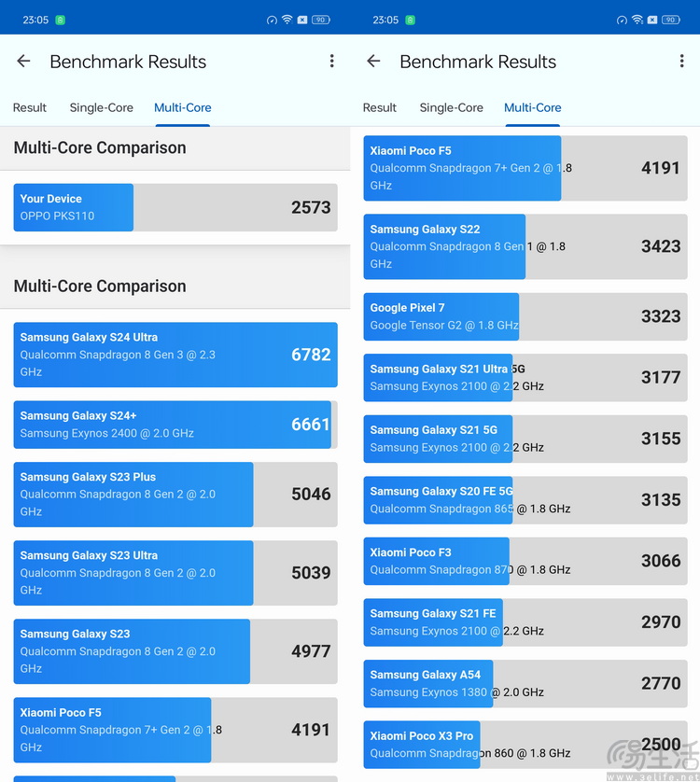Open the Samsung Galaxy S22 result row
This screenshot has height=782, width=700.
[x=525, y=246]
